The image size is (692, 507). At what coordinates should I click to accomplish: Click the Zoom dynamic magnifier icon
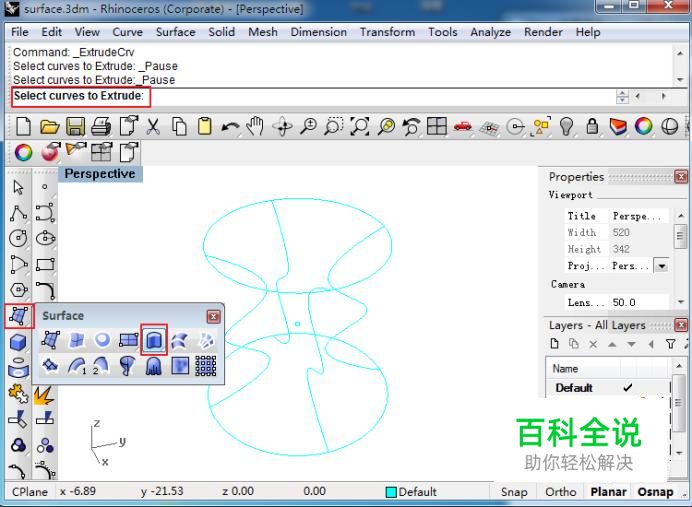(x=308, y=127)
